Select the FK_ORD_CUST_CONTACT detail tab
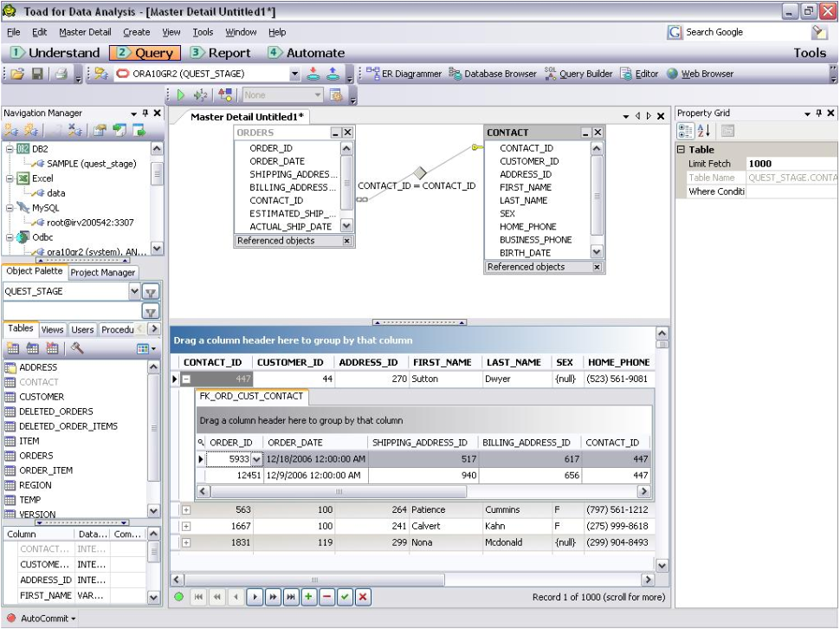Viewport: 840px width, 629px height. [x=251, y=397]
